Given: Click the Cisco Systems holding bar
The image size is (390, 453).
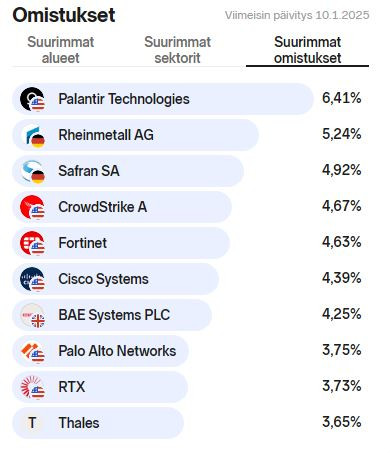Looking at the screenshot, I should (x=115, y=279).
